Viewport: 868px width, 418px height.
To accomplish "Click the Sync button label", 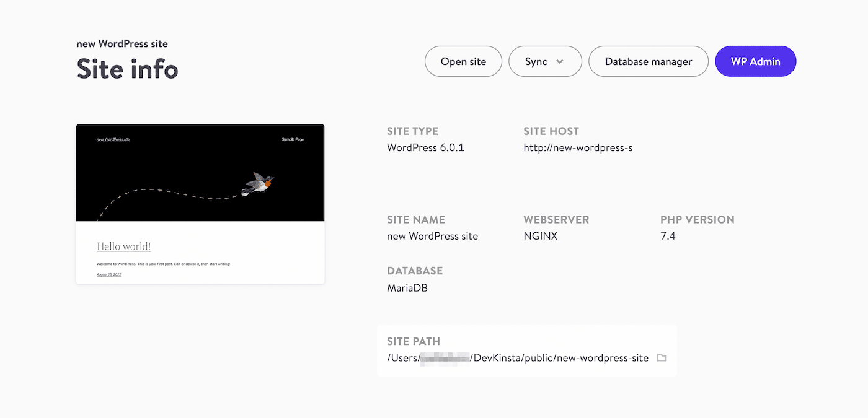I will pos(537,61).
